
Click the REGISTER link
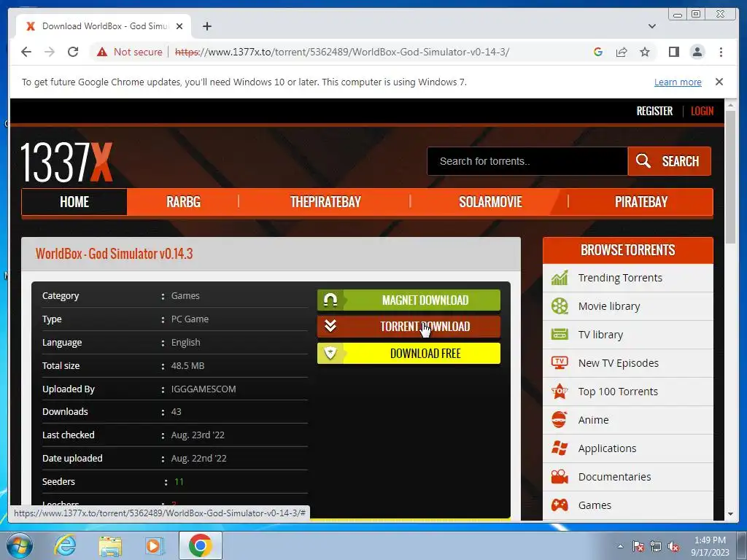(x=654, y=111)
